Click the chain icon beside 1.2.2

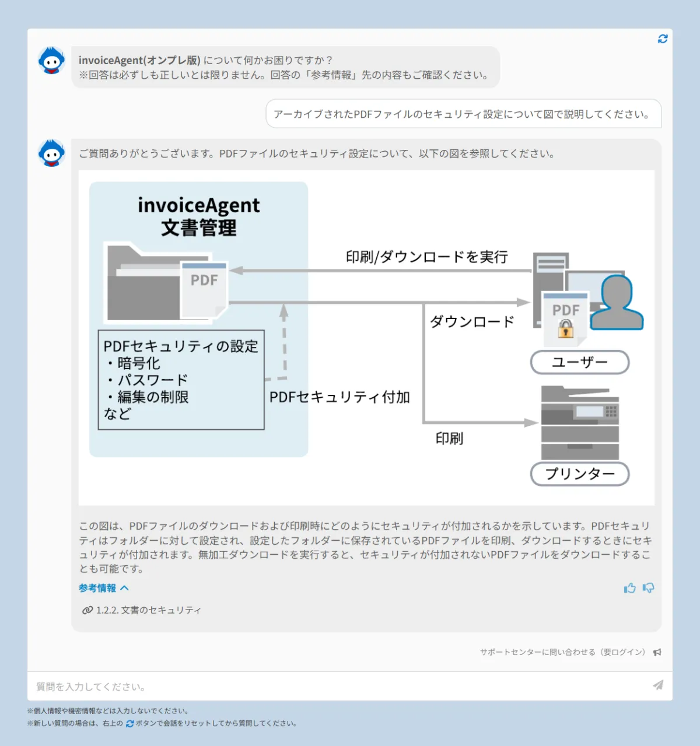tap(87, 610)
